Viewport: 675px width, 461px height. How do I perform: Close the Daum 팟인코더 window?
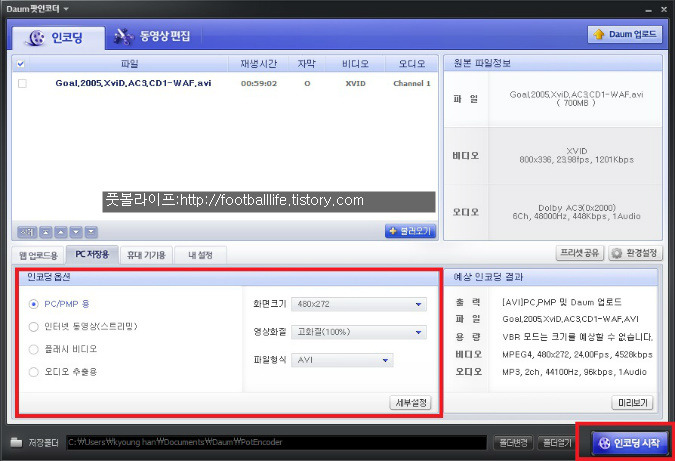tap(664, 9)
